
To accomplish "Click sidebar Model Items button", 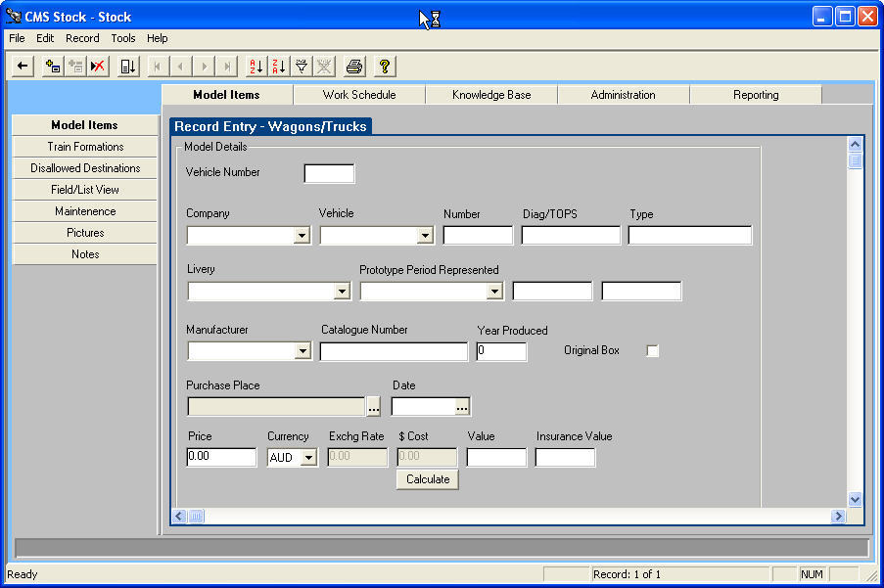I will [84, 125].
